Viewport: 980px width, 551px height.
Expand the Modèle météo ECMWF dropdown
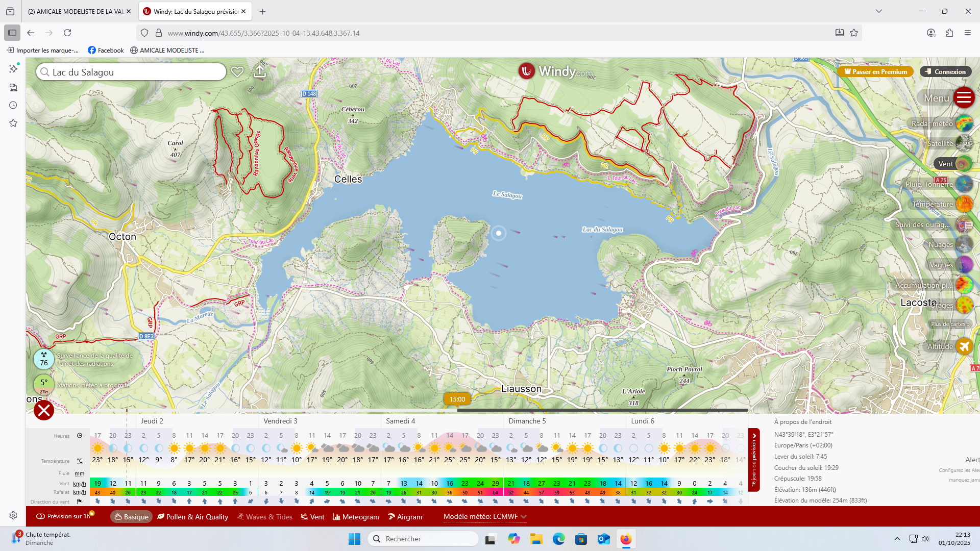pyautogui.click(x=484, y=516)
